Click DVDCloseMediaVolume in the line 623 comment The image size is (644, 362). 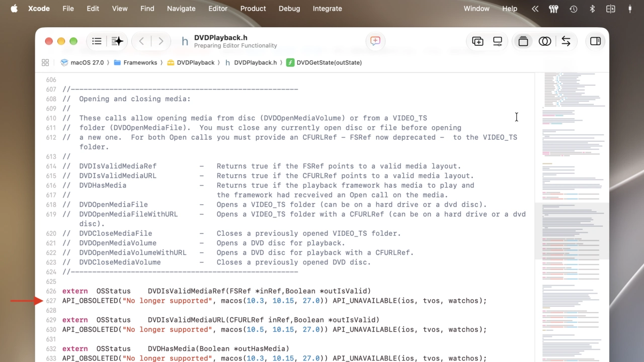pos(120,262)
